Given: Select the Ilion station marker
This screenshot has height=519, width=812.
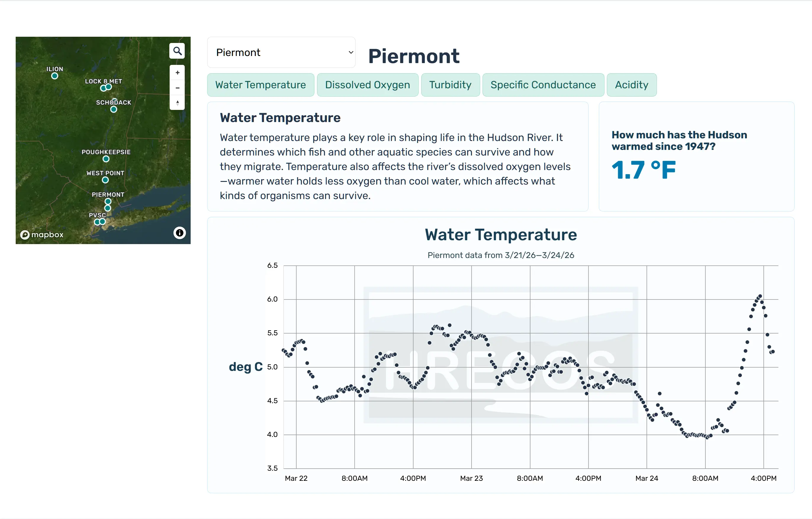Looking at the screenshot, I should pos(55,76).
